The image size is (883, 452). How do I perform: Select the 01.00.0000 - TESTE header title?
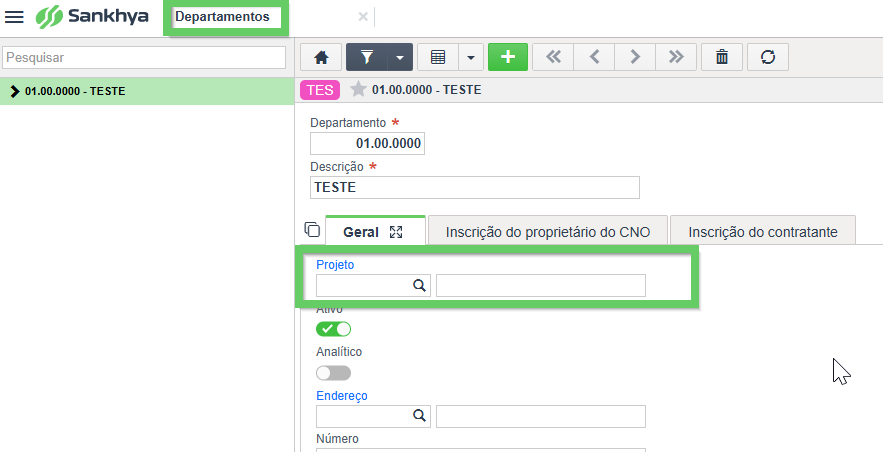pos(426,90)
